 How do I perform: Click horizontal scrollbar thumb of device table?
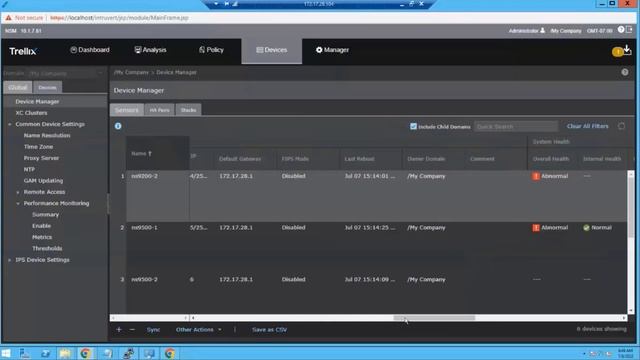pyautogui.click(x=434, y=318)
